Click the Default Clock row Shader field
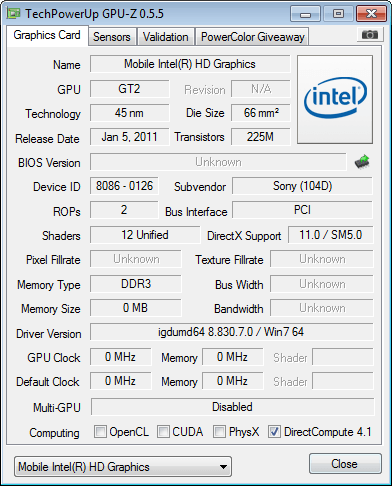 click(343, 381)
